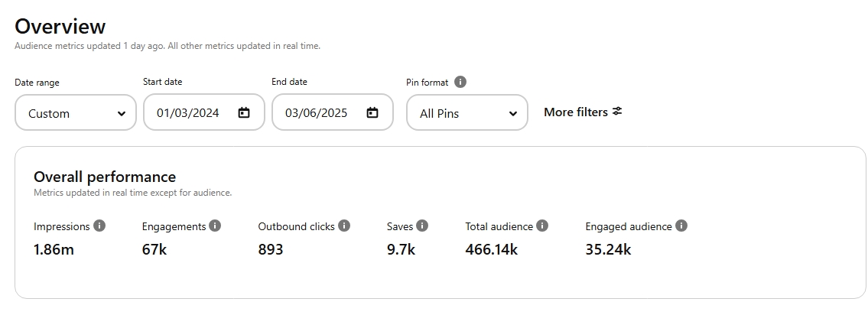Click the info icon beside Engagements

point(215,226)
